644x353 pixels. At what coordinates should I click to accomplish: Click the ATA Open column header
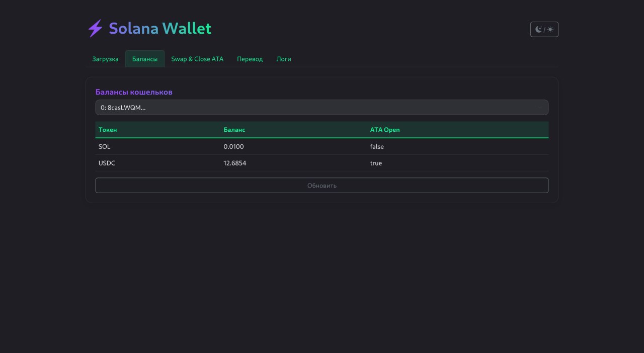385,130
